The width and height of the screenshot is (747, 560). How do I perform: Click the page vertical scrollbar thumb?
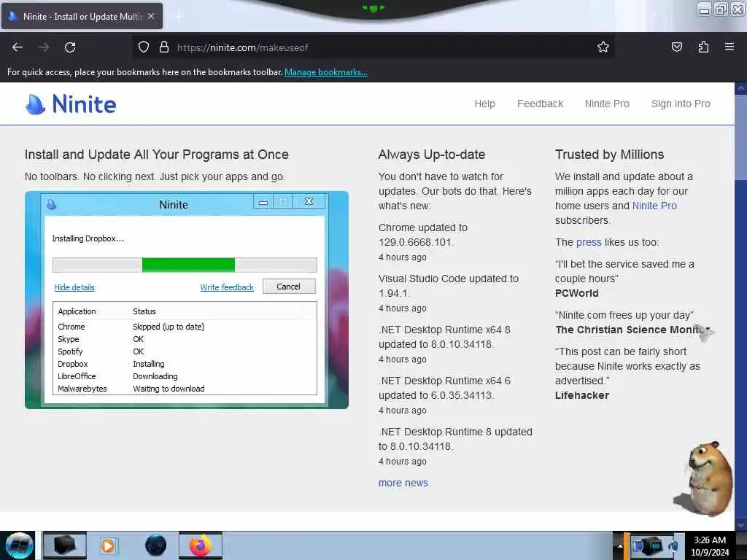pyautogui.click(x=741, y=138)
